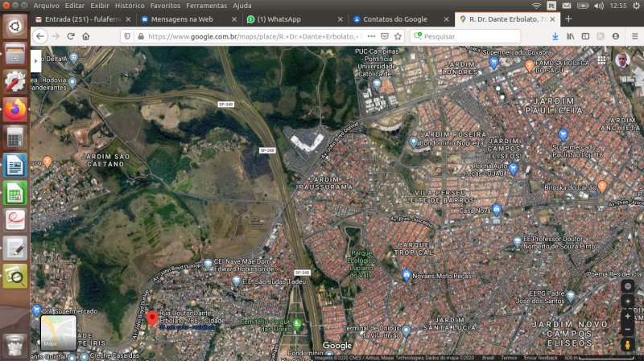The width and height of the screenshot is (644, 361).
Task: Expand the collapsed Maps side panel
Action: click(x=36, y=60)
